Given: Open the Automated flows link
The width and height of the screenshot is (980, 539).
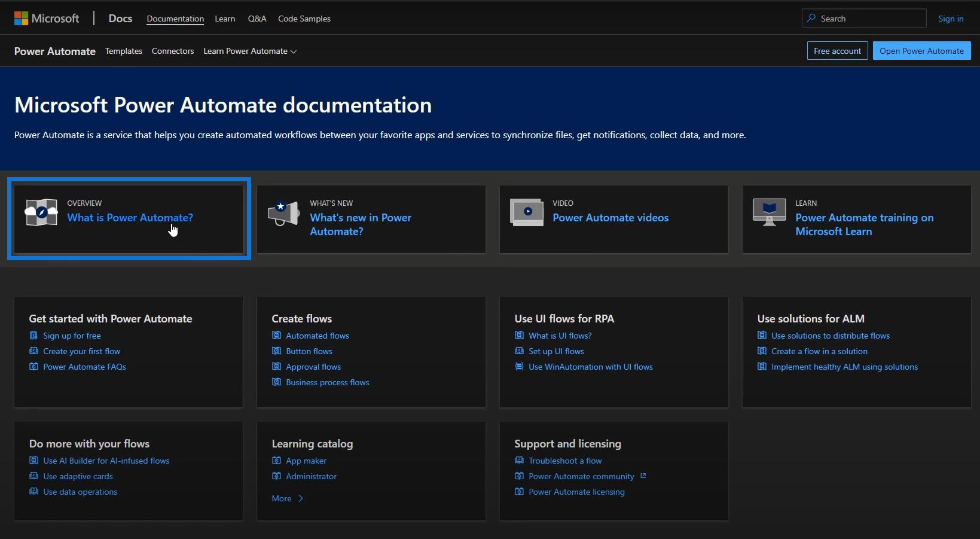Looking at the screenshot, I should tap(317, 336).
